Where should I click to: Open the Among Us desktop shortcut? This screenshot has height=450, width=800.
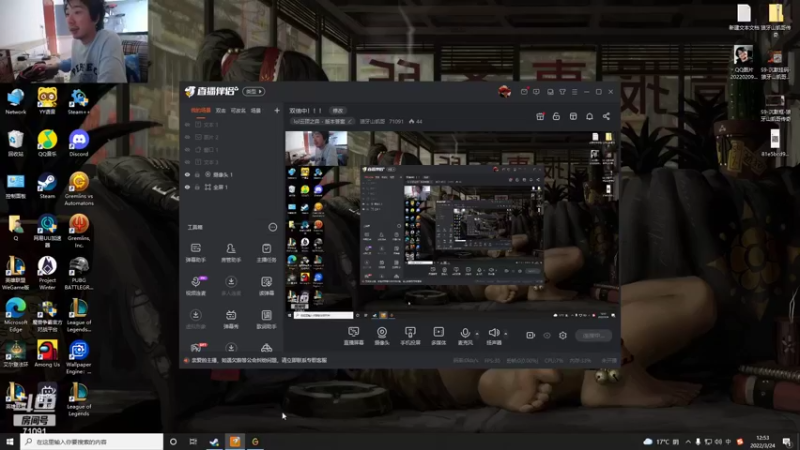tap(47, 354)
